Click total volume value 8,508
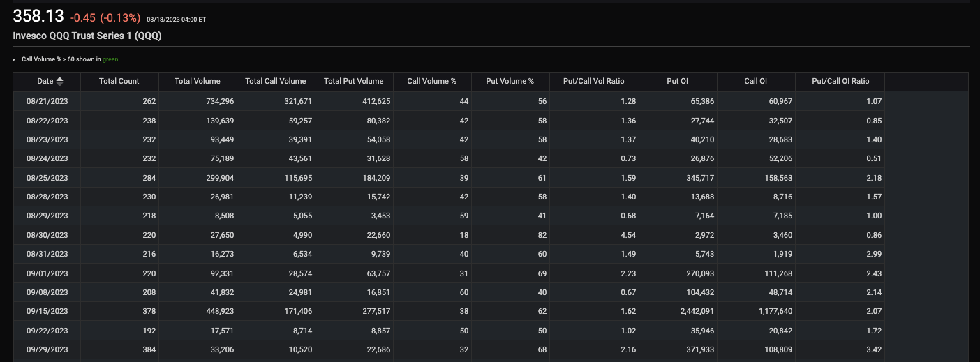Image resolution: width=980 pixels, height=362 pixels. [x=223, y=216]
